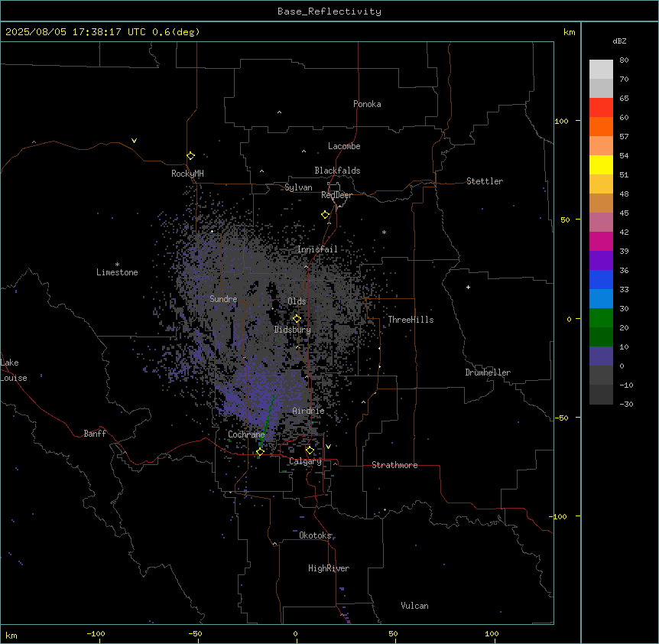The image size is (659, 644).
Task: Click the Lacombe city label
Action: coord(344,146)
